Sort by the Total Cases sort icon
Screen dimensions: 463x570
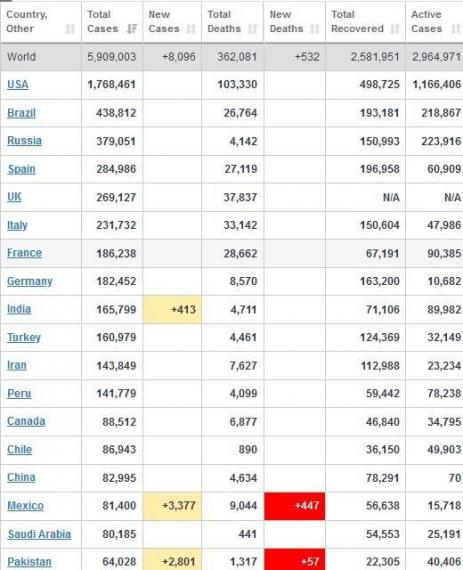[x=132, y=29]
